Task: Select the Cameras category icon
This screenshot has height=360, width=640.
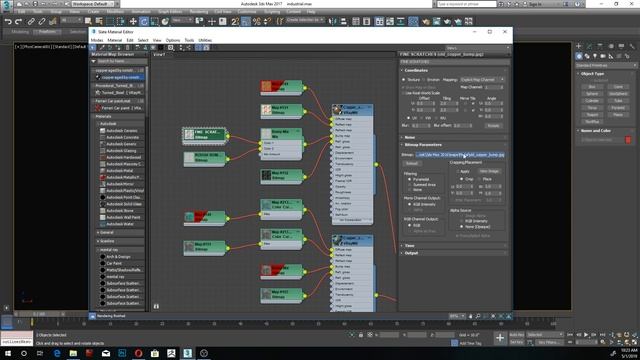Action: point(603,56)
